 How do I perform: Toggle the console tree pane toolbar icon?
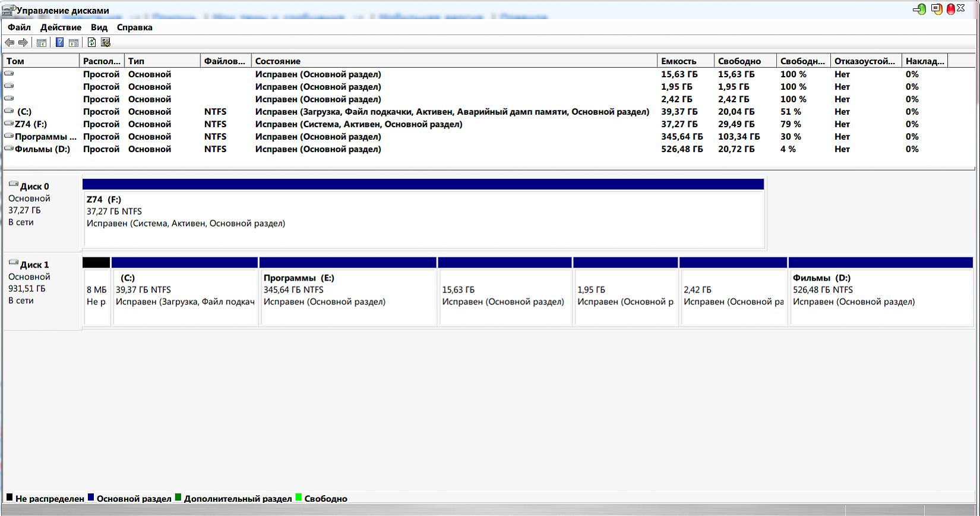[42, 42]
